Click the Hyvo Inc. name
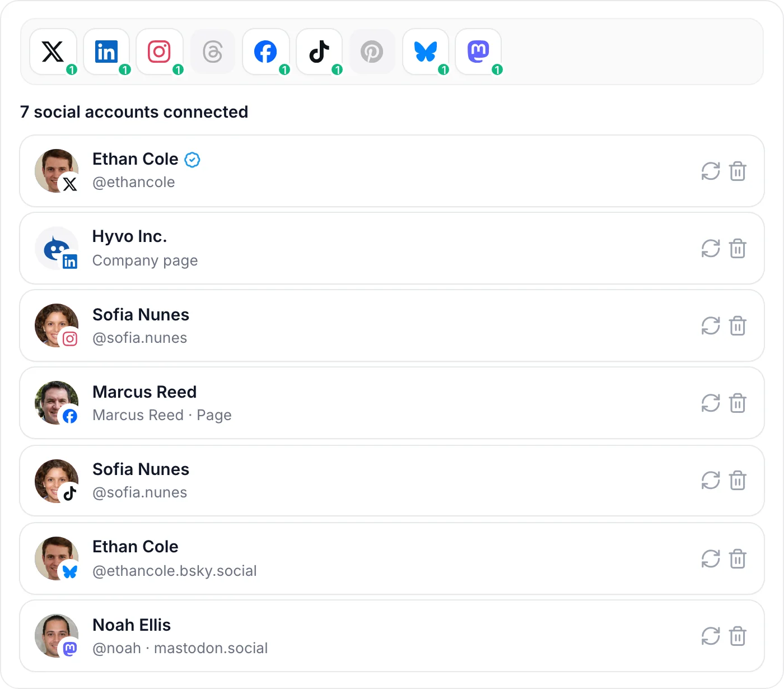Viewport: 784px width, 689px height. (x=130, y=236)
